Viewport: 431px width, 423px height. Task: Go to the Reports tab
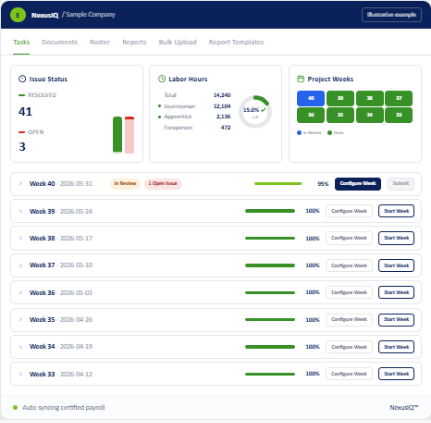pyautogui.click(x=134, y=42)
